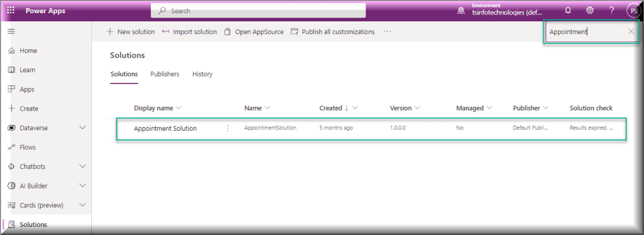The height and width of the screenshot is (235, 644).
Task: Click the Publish all customizations icon
Action: point(294,31)
